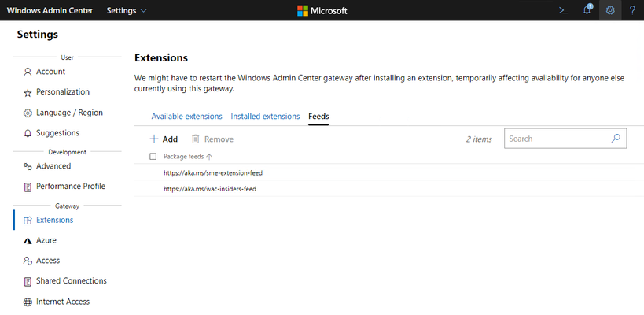This screenshot has width=644, height=315.
Task: Open the notifications bell icon
Action: tap(587, 10)
